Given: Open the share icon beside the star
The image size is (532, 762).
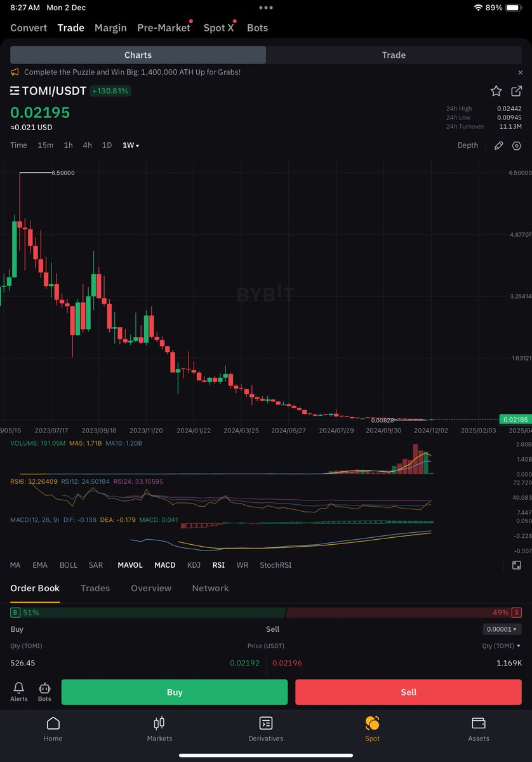Looking at the screenshot, I should click(x=516, y=91).
